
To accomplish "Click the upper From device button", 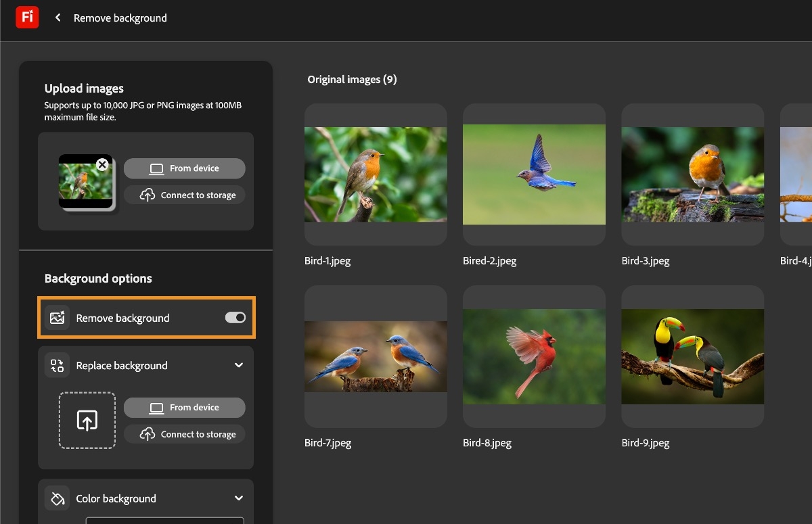I will point(185,168).
